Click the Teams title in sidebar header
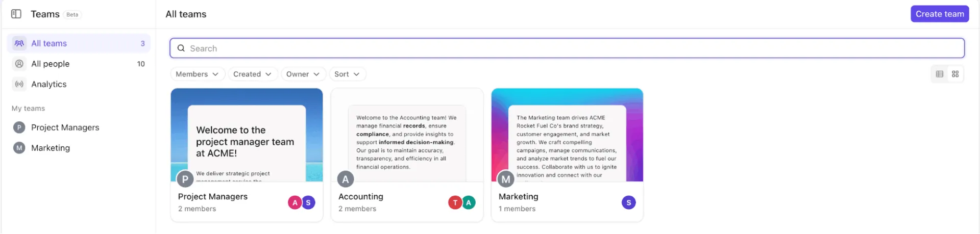 click(x=45, y=14)
